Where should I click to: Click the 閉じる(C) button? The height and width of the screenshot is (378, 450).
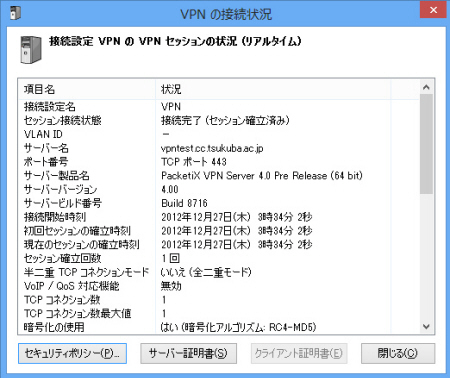pos(398,353)
